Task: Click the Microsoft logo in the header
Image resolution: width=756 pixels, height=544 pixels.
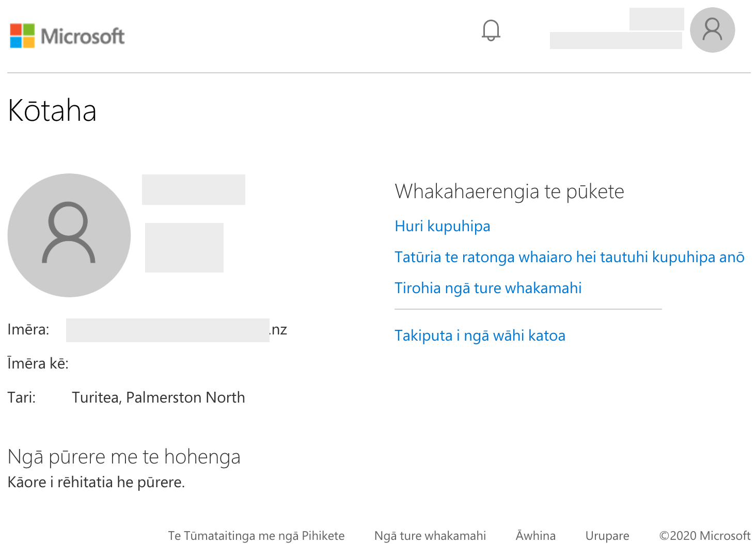Action: [67, 36]
